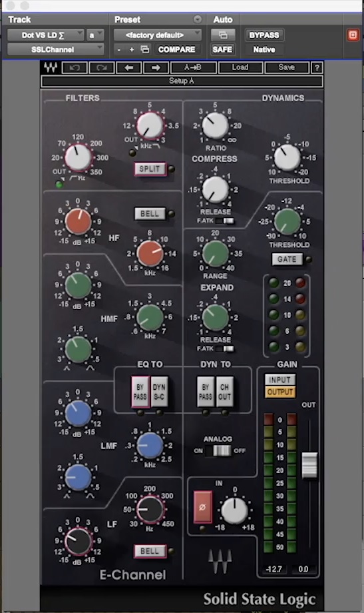Click the LMF Q bandwidth blue knob
Viewport: 364px width, 613px height.
pyautogui.click(x=78, y=477)
